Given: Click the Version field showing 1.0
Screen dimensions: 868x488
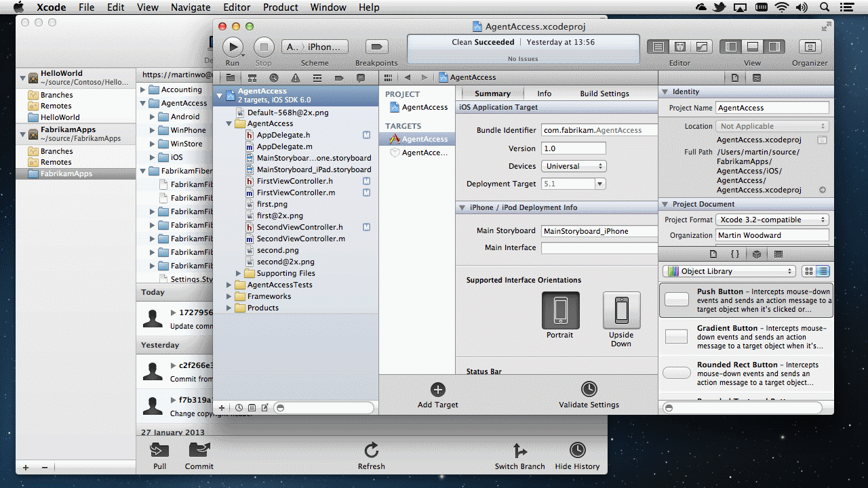Looking at the screenshot, I should 573,148.
